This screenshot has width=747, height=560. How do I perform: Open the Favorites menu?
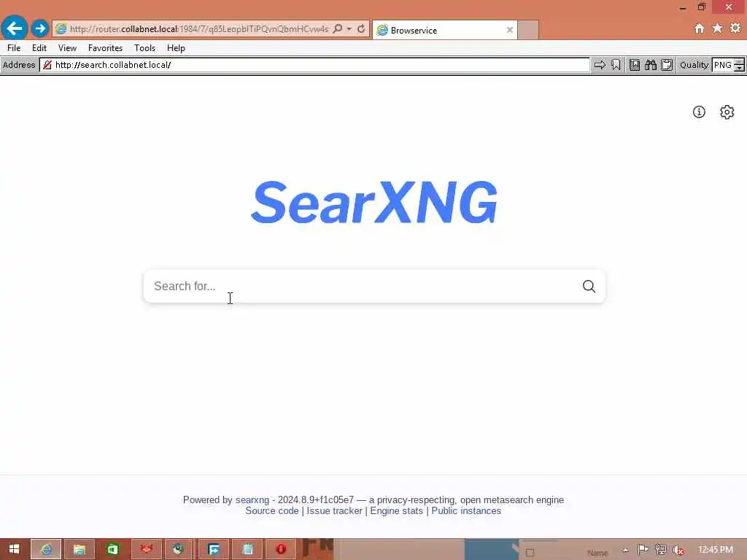tap(105, 48)
